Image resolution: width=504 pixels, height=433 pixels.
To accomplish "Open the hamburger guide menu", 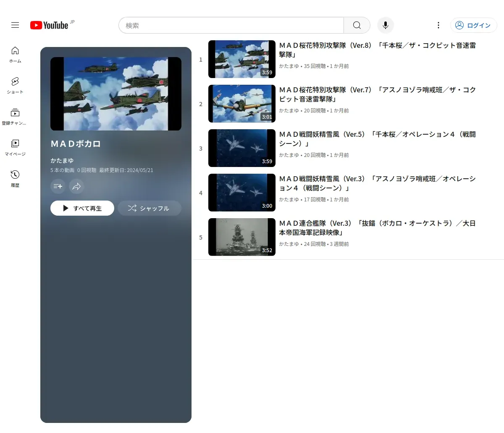I will pyautogui.click(x=15, y=25).
